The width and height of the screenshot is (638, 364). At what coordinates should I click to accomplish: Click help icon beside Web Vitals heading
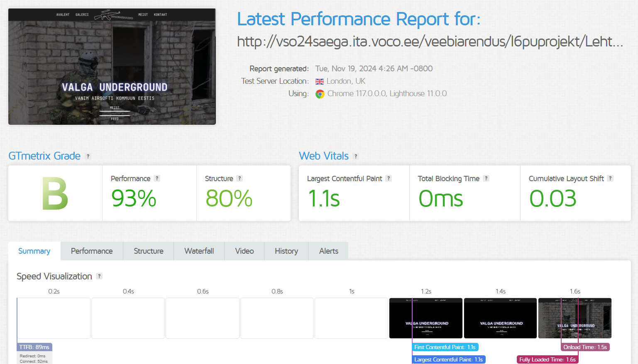coord(356,156)
